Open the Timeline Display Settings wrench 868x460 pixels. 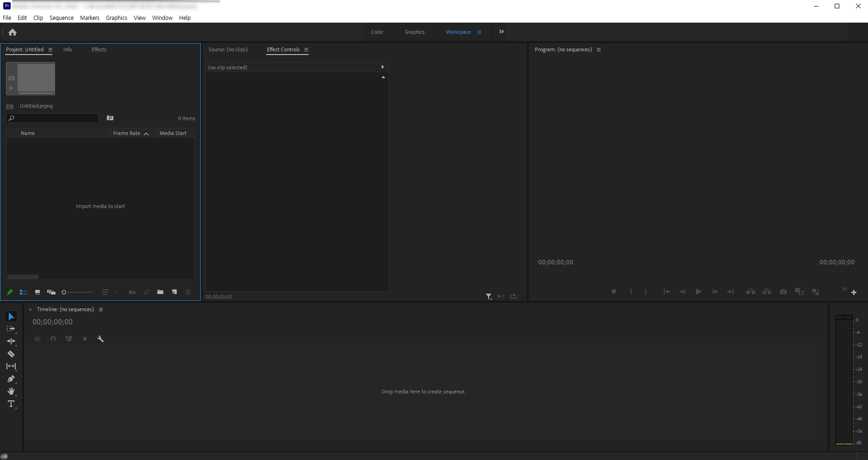[100, 339]
